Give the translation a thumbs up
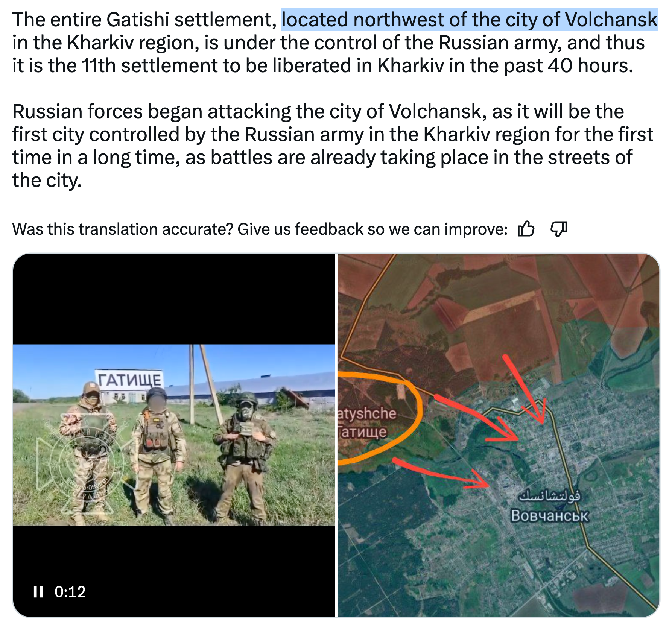The height and width of the screenshot is (632, 672). (x=526, y=229)
